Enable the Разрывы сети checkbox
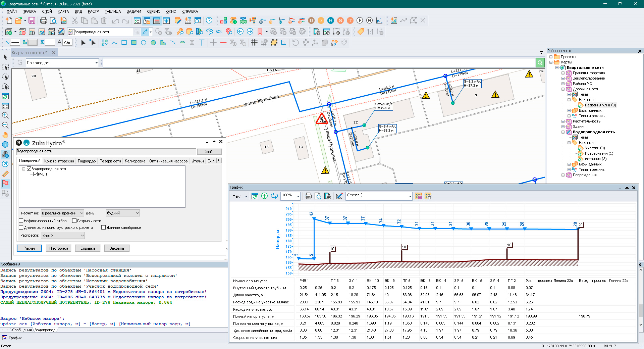This screenshot has width=644, height=349. [x=74, y=221]
